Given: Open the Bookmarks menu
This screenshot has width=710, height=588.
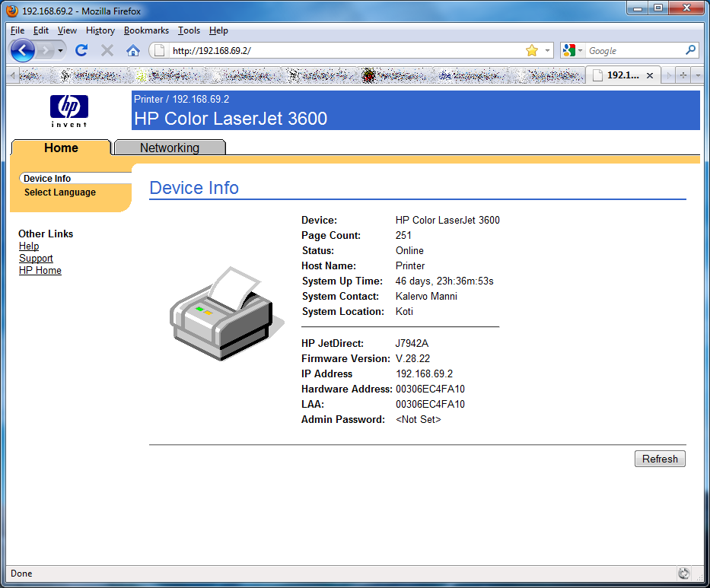Looking at the screenshot, I should point(146,30).
